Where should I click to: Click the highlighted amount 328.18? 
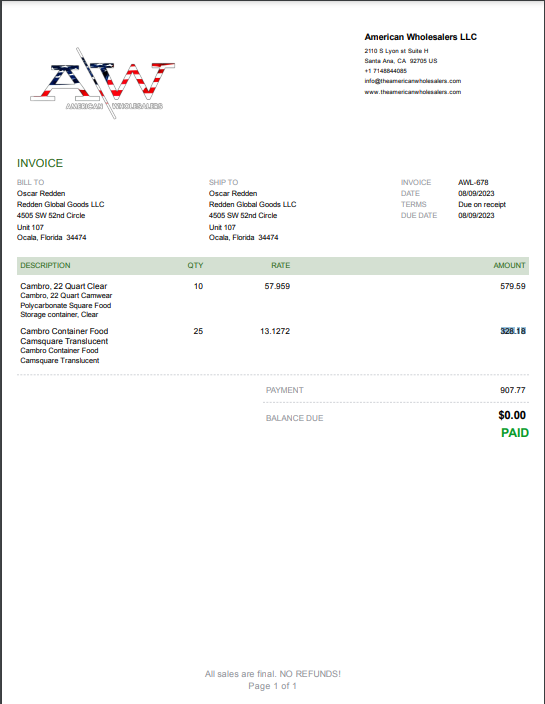click(513, 331)
